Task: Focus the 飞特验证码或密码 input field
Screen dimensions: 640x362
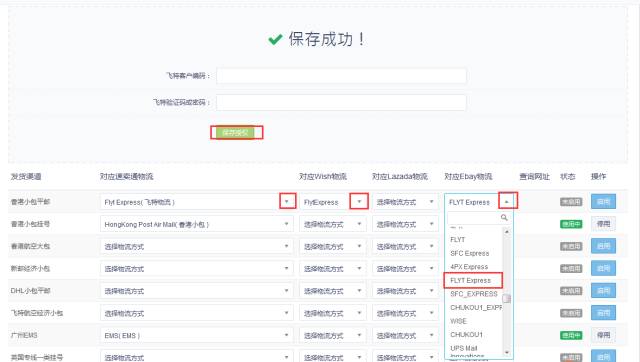Action: click(x=341, y=102)
